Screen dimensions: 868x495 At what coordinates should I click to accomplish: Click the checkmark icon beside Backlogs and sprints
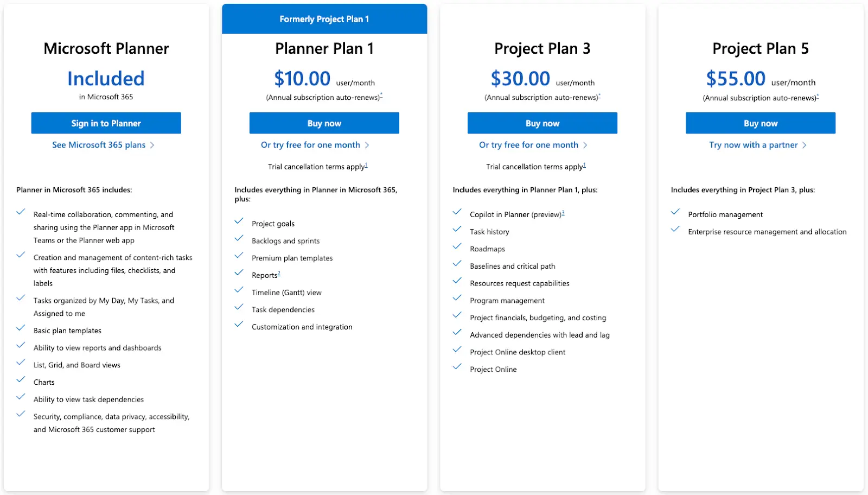pyautogui.click(x=239, y=238)
